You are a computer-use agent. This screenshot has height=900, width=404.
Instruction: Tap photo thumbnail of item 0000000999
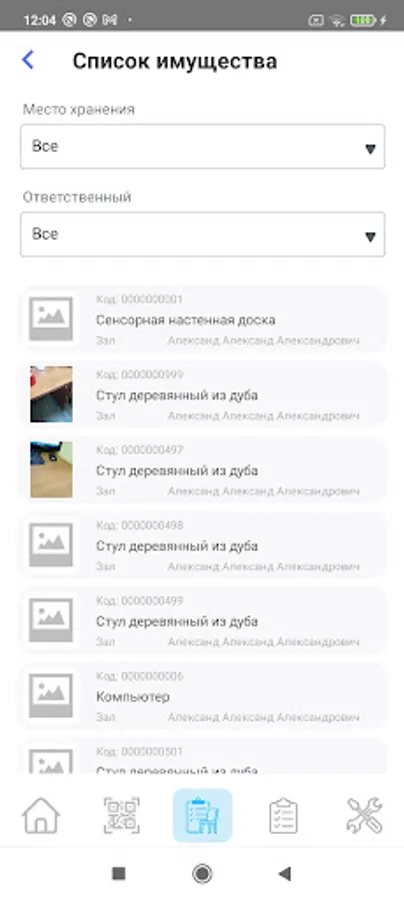(51, 394)
